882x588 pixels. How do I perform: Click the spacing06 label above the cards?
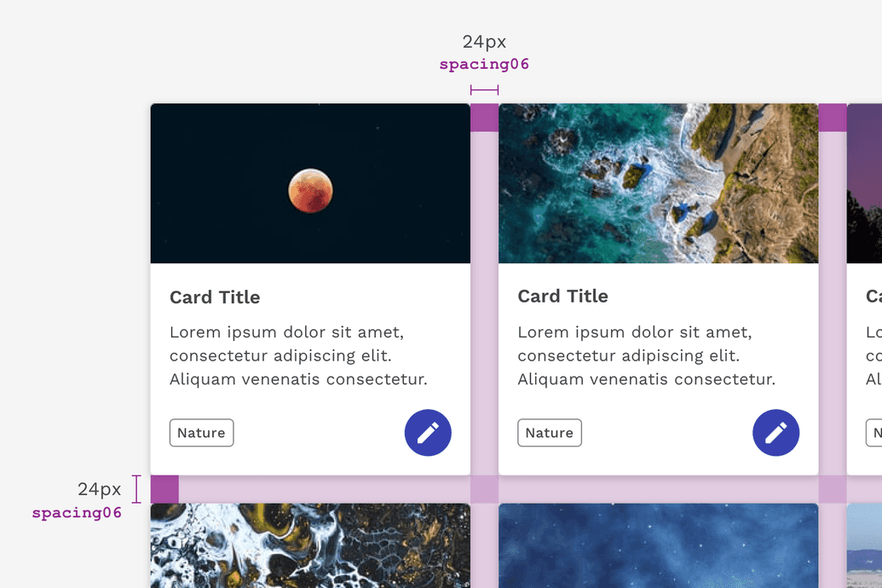(x=484, y=64)
